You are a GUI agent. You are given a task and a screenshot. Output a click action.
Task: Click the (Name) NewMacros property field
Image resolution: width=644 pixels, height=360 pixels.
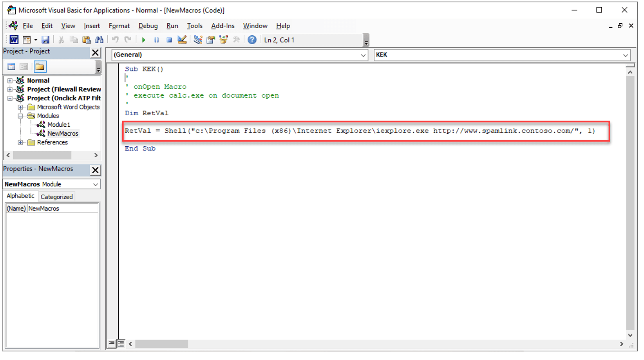point(52,209)
